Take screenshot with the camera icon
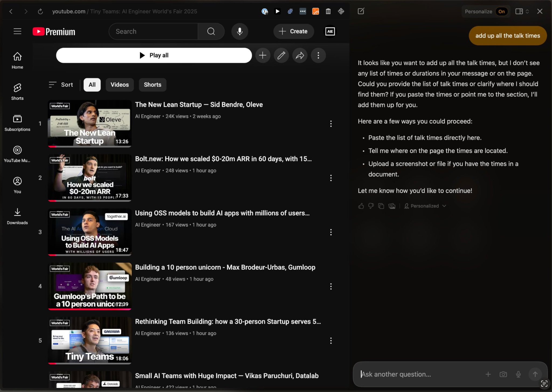Viewport: 552px width, 392px height. click(503, 374)
